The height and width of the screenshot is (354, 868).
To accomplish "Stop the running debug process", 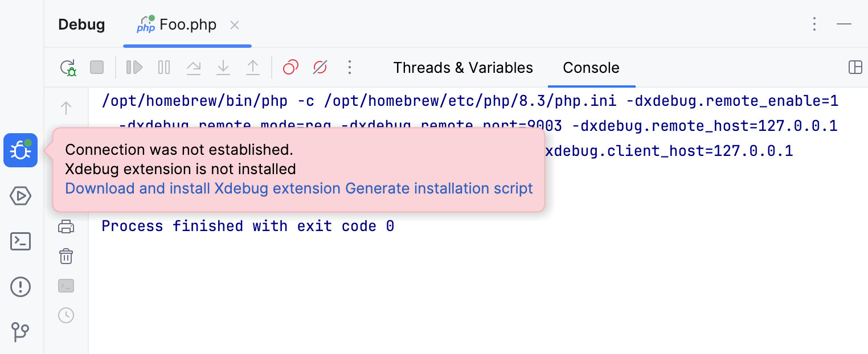I will pyautogui.click(x=96, y=67).
